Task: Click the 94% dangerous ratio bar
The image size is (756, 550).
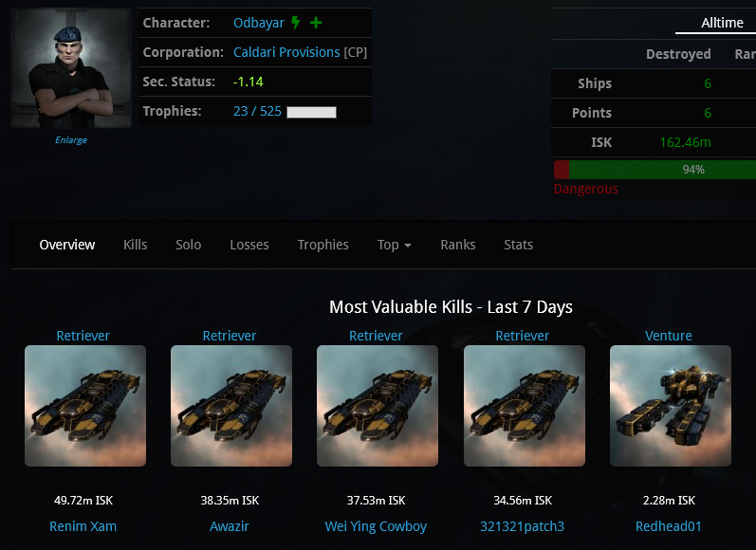Action: tap(655, 170)
